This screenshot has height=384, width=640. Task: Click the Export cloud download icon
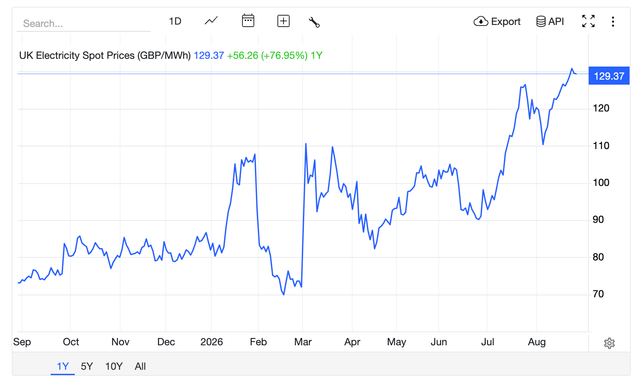coord(480,21)
